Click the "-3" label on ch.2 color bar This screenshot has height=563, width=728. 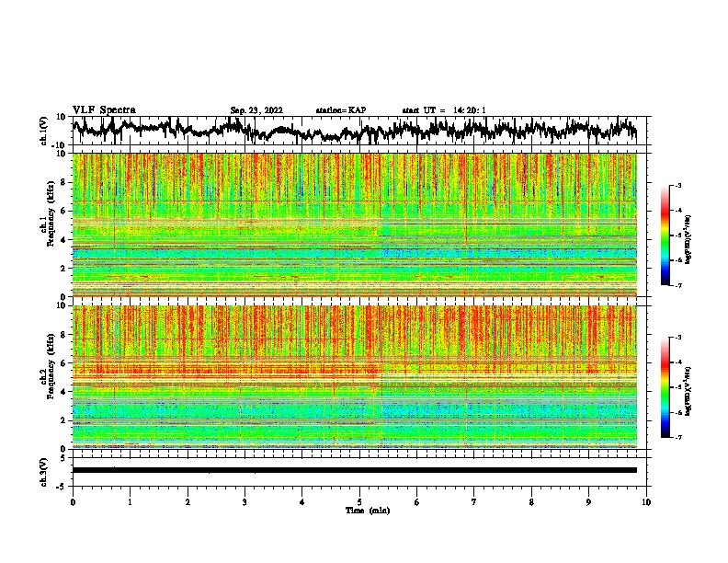coord(678,338)
